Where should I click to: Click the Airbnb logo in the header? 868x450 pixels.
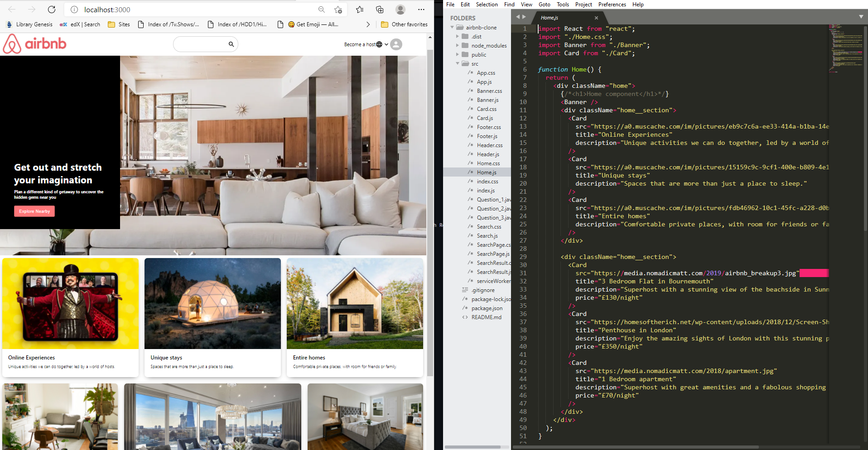[34, 44]
